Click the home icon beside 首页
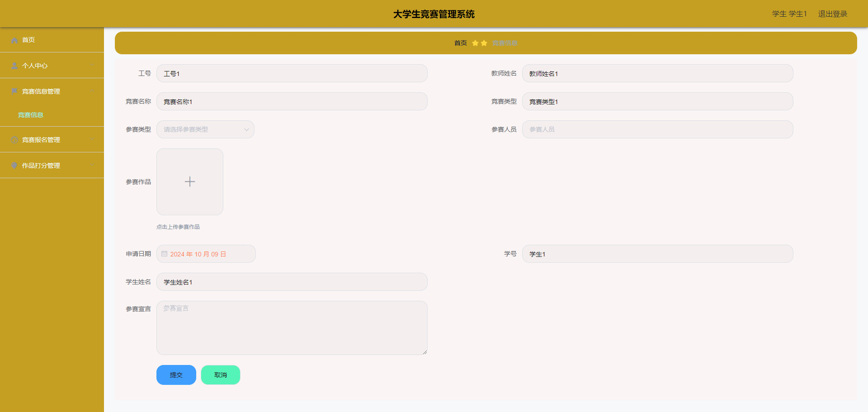868x412 pixels. pos(14,40)
